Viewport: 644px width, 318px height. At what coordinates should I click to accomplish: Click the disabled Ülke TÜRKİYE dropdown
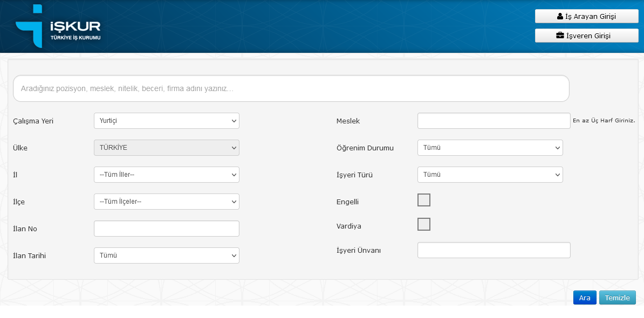[166, 148]
